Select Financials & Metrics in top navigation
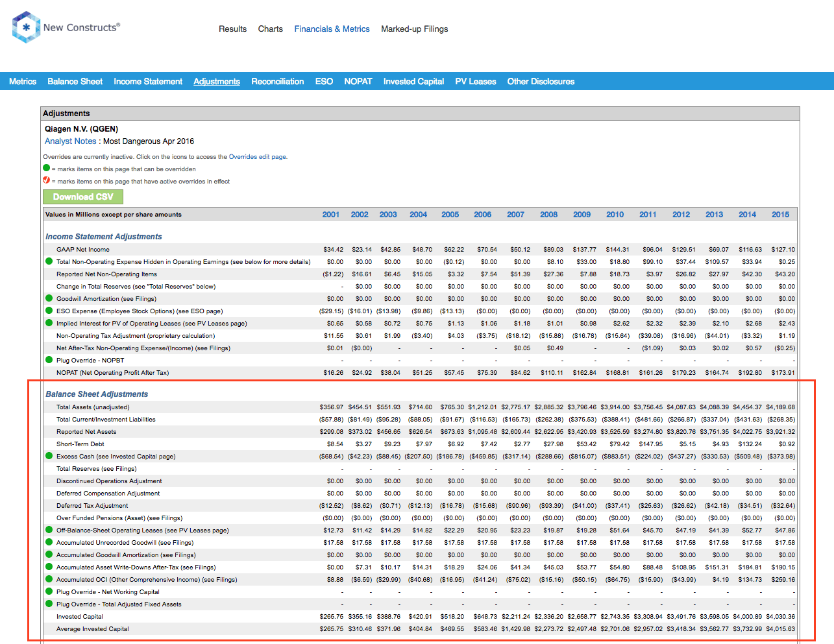The image size is (834, 644). pyautogui.click(x=332, y=29)
